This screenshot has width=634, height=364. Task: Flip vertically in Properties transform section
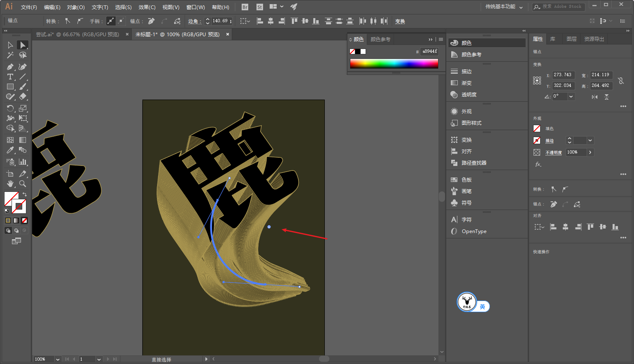(606, 97)
